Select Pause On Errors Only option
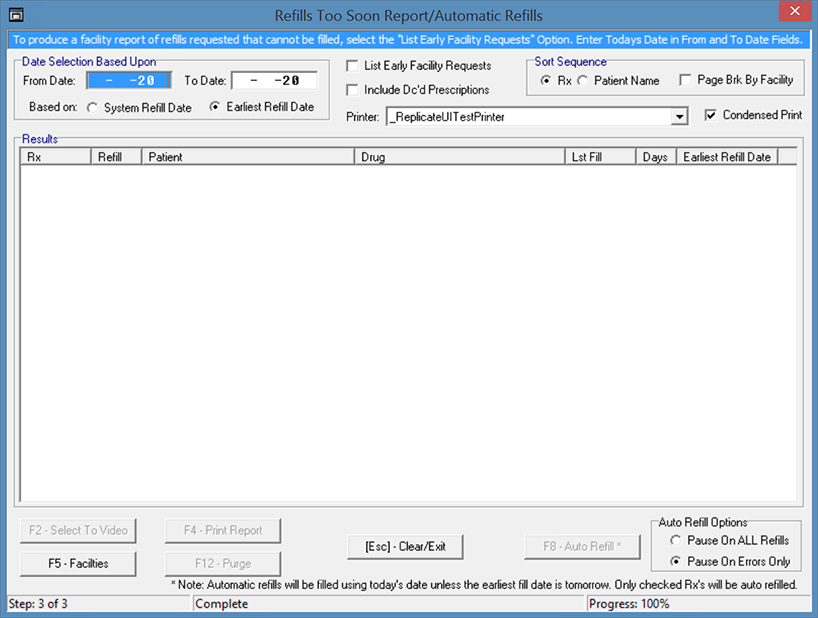The height and width of the screenshot is (618, 818). point(675,562)
